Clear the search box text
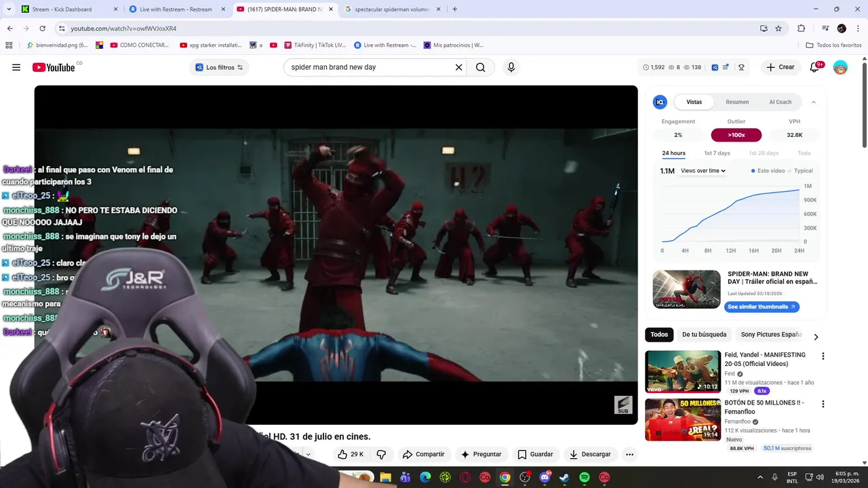Viewport: 868px width, 488px height. [458, 67]
